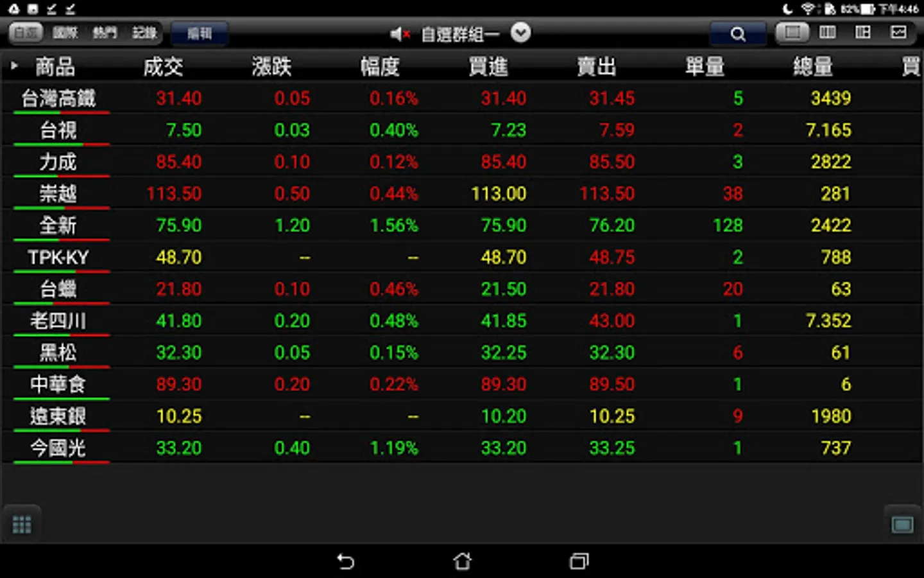Select the 89.30 trade price of 中華食
Screen dimensions: 924x578
[x=179, y=384]
